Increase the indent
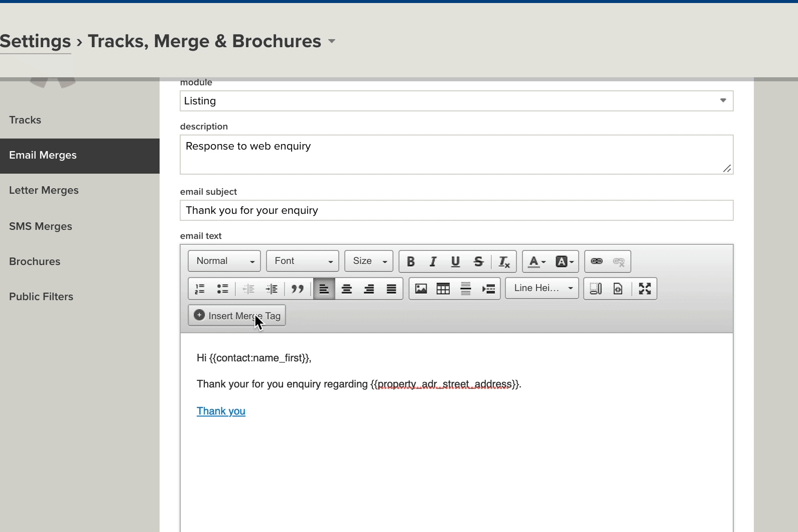The image size is (798, 532). point(272,289)
